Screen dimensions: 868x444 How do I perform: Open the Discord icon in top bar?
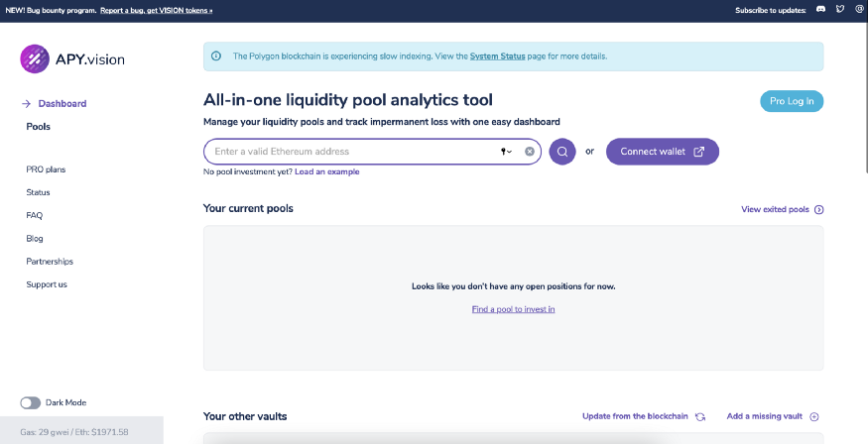click(x=821, y=9)
